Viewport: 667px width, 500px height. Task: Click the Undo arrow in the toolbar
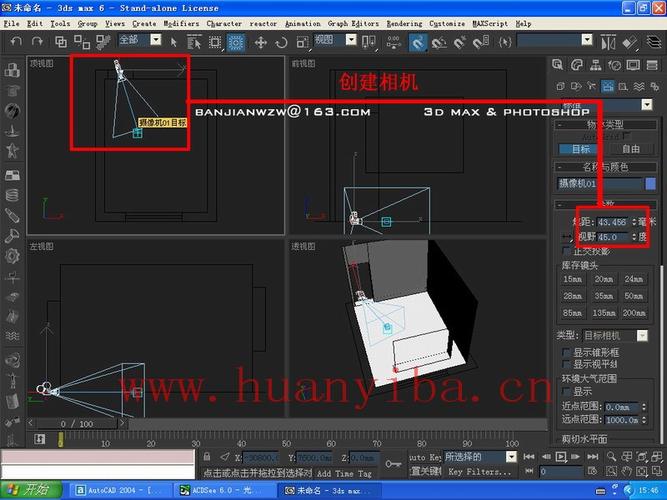tap(16, 41)
